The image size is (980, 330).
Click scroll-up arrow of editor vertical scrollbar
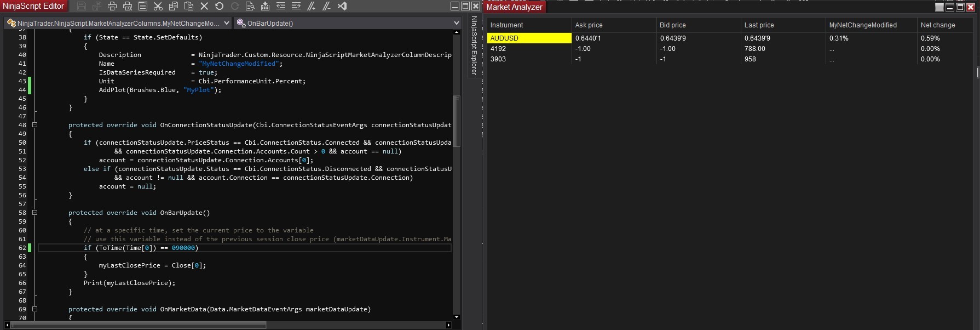point(457,32)
